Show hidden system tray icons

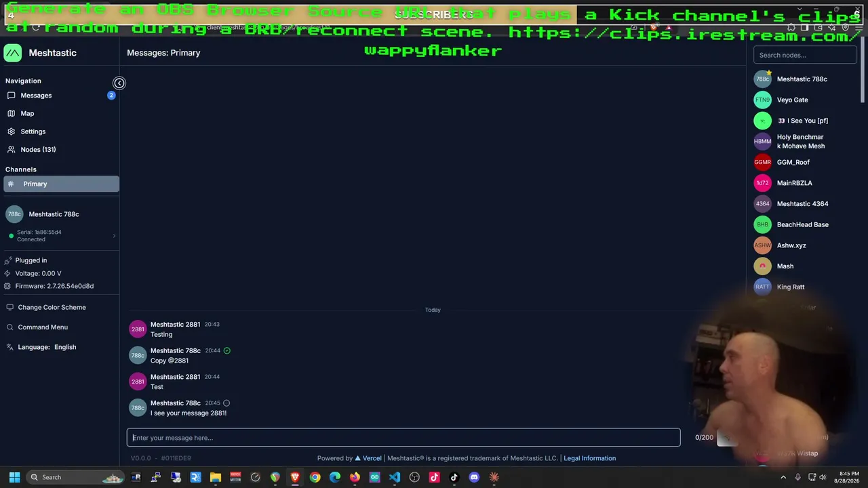click(x=784, y=477)
